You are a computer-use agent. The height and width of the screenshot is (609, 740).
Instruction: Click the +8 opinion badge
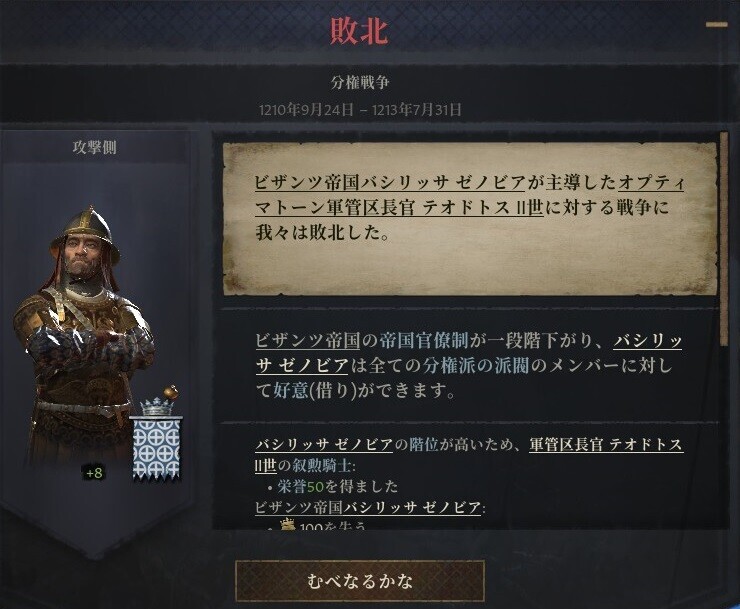click(x=94, y=473)
